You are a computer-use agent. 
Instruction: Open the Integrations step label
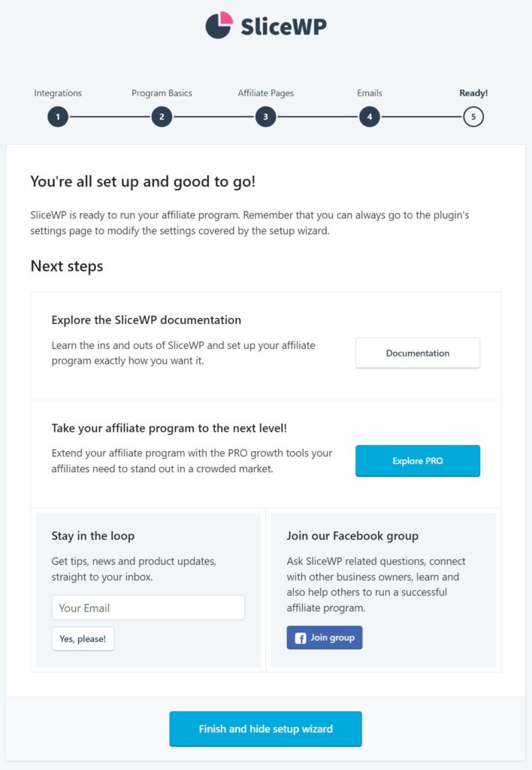tap(58, 92)
